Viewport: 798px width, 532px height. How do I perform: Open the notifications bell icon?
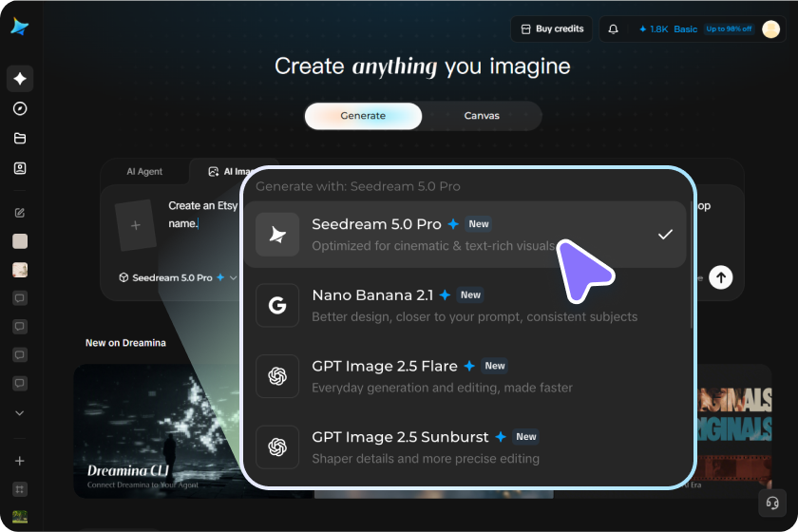[x=614, y=29]
